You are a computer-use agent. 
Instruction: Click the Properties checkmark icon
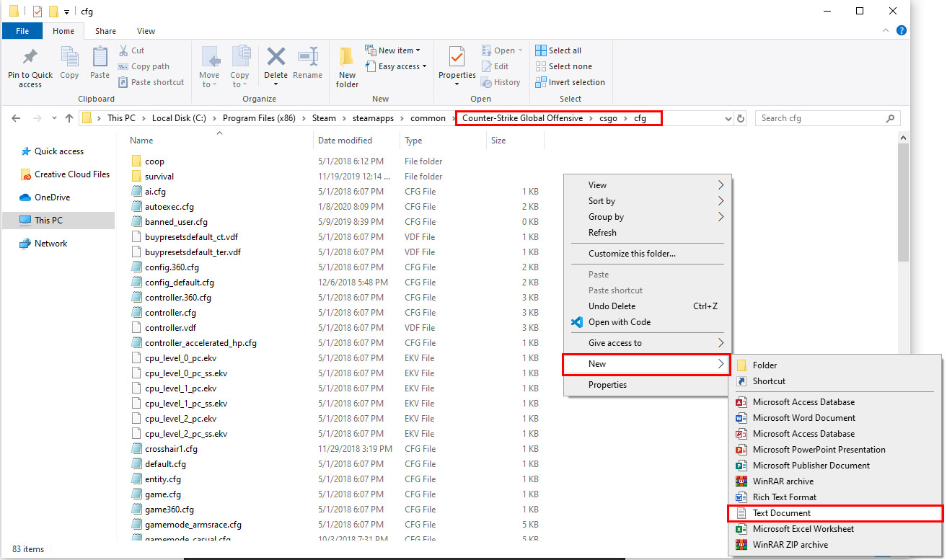tap(457, 57)
